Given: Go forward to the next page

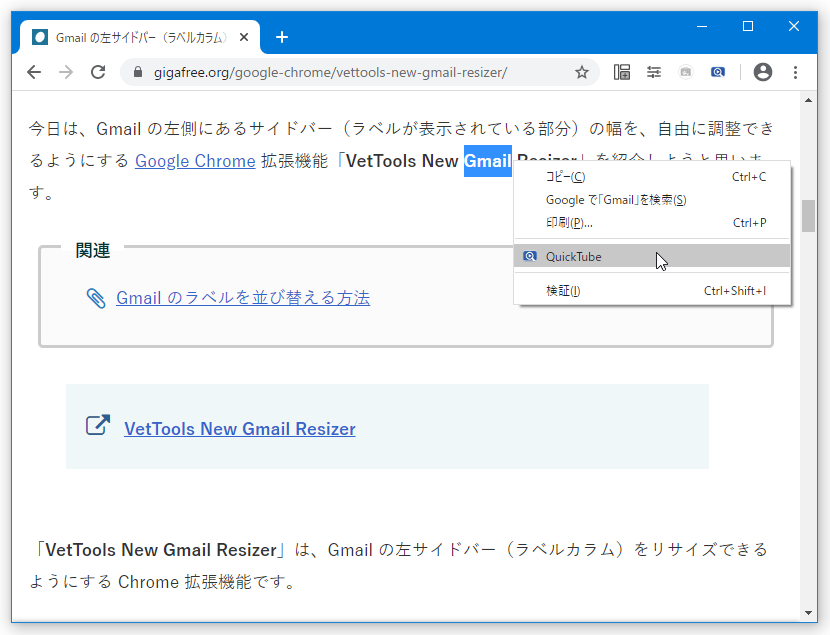Looking at the screenshot, I should [66, 72].
